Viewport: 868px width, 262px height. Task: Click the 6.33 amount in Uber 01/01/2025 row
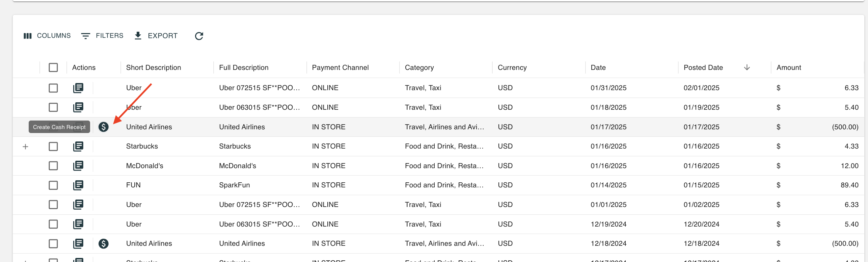click(851, 205)
